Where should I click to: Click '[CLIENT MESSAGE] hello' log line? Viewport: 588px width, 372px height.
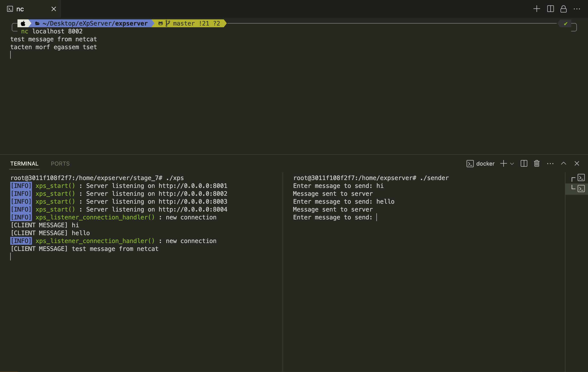point(50,233)
